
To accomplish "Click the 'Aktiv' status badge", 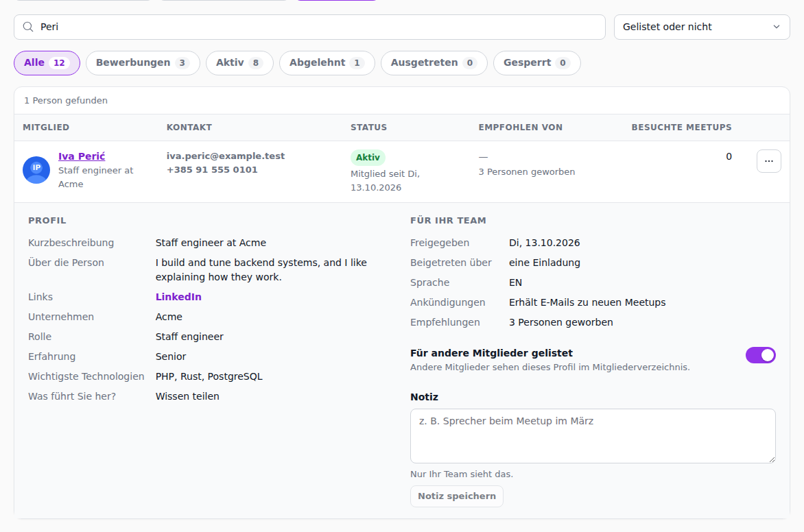I will point(368,158).
